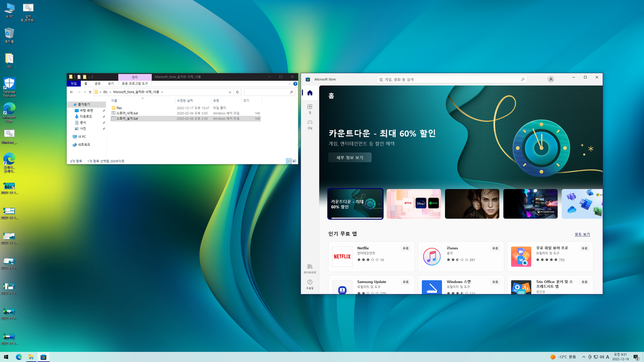Image resolution: width=644 pixels, height=362 pixels.
Task: Select 스토어_삭제.bat file
Action: point(186,113)
